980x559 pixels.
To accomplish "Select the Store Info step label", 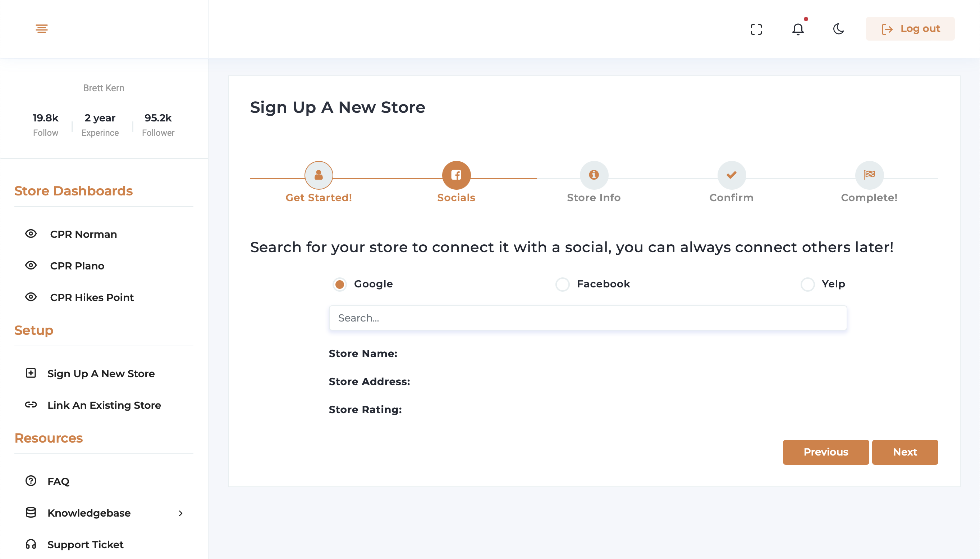I will (x=594, y=198).
